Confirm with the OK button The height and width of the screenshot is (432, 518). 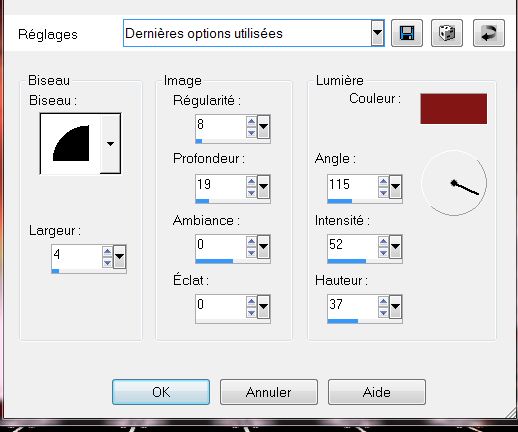coord(161,392)
